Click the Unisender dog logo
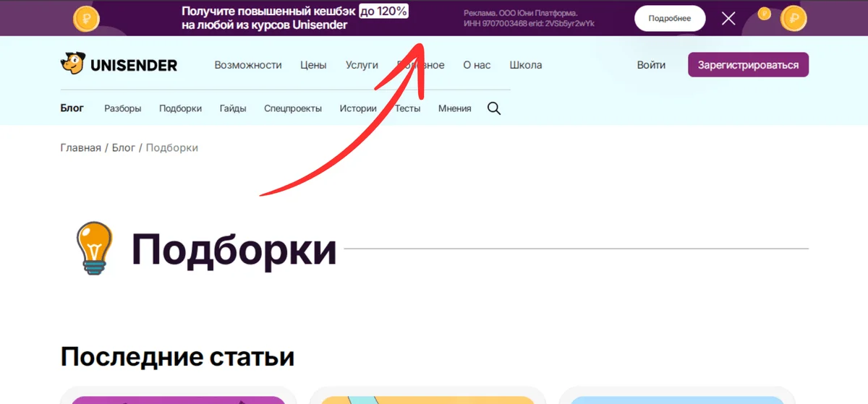The height and width of the screenshot is (404, 868). point(119,64)
